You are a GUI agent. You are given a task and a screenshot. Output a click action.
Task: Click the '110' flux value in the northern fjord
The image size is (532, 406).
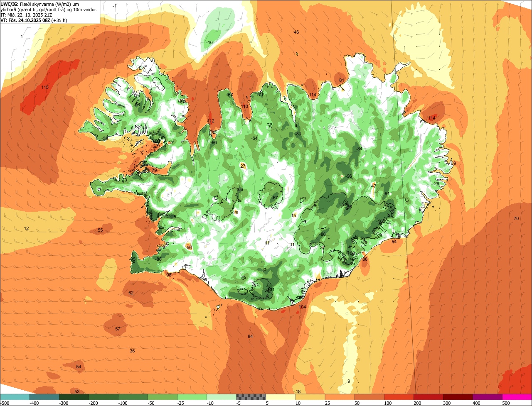click(244, 106)
